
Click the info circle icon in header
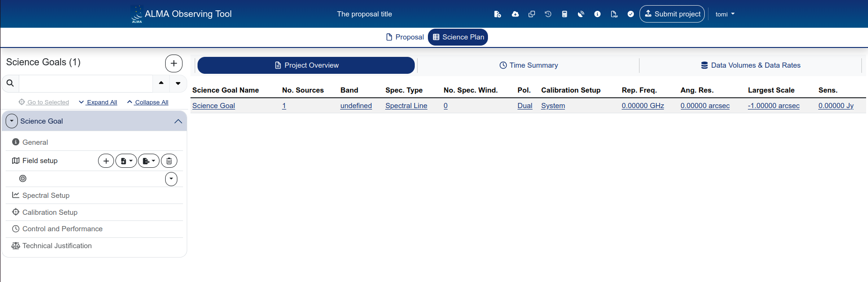point(597,14)
